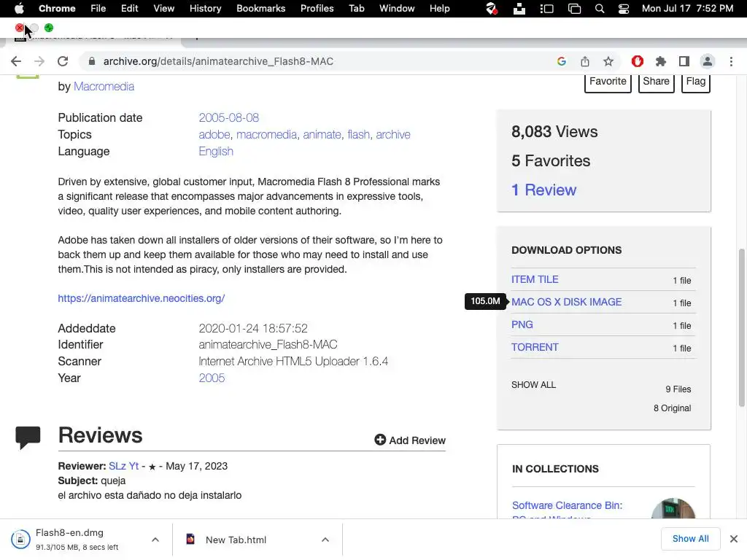This screenshot has height=560, width=747.
Task: Click the Favorite button
Action: pyautogui.click(x=608, y=82)
